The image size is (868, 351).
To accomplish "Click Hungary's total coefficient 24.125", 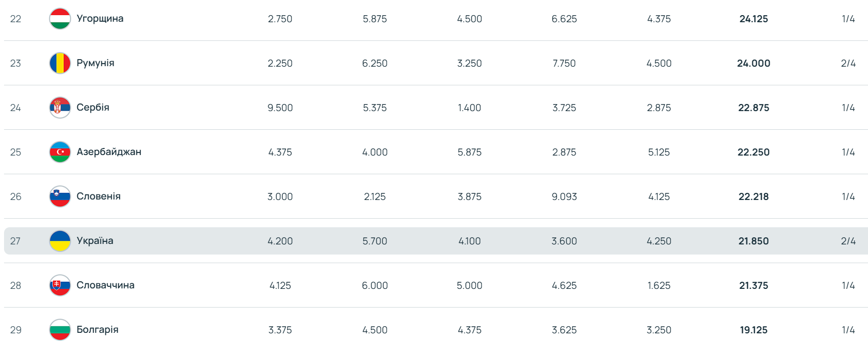I will pyautogui.click(x=753, y=19).
